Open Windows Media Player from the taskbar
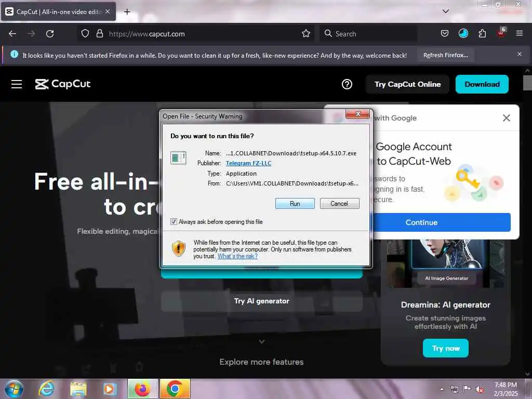 pos(110,389)
